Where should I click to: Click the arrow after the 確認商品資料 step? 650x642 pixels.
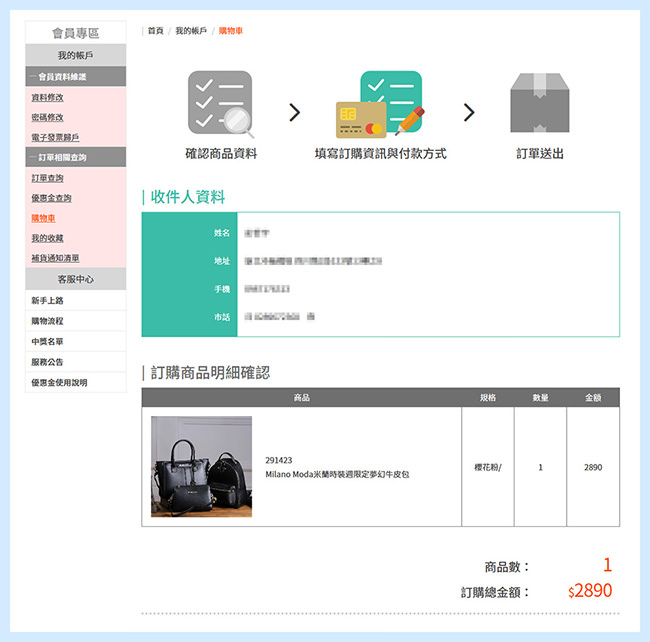tap(294, 112)
